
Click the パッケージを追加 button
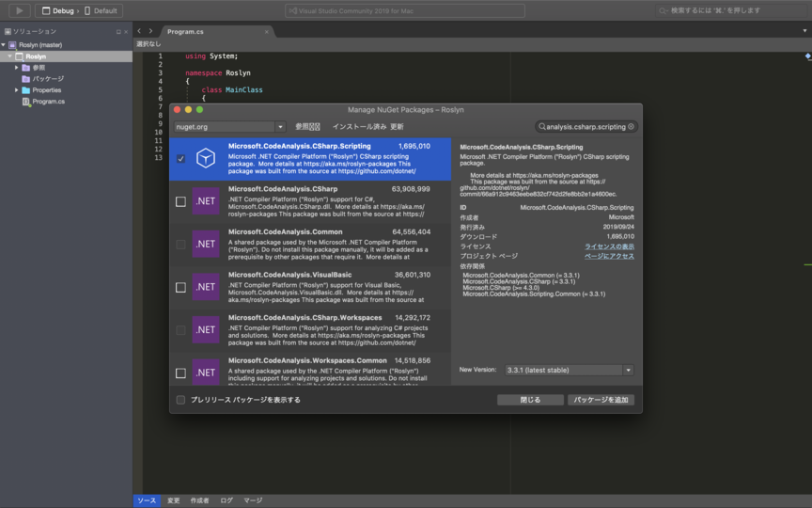click(601, 400)
